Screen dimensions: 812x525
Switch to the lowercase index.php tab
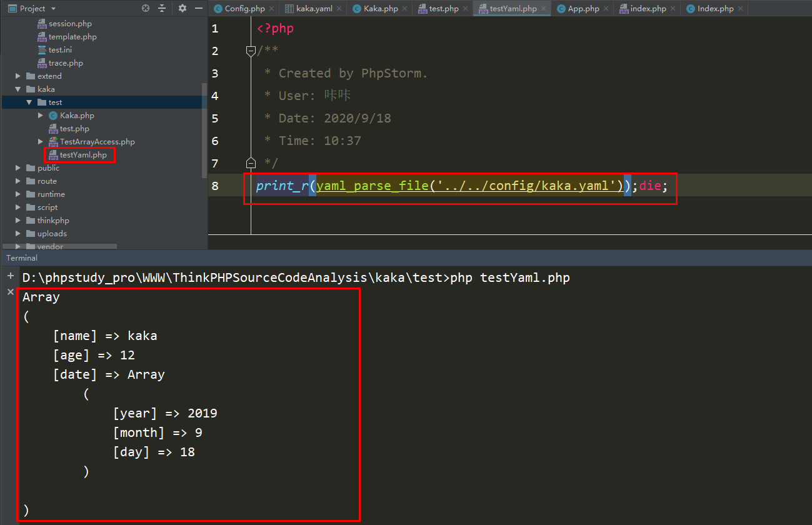[642, 9]
